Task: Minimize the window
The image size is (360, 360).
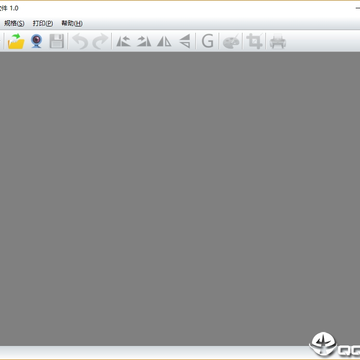Action: 358,7
